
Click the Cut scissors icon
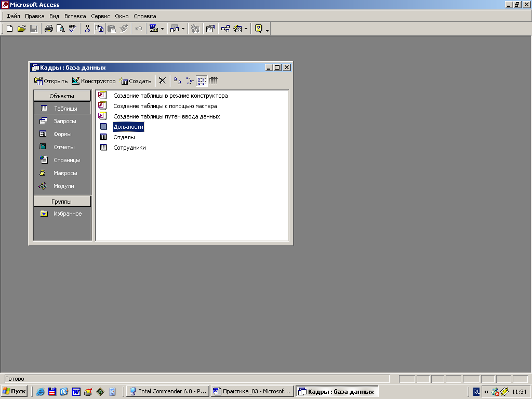(87, 29)
